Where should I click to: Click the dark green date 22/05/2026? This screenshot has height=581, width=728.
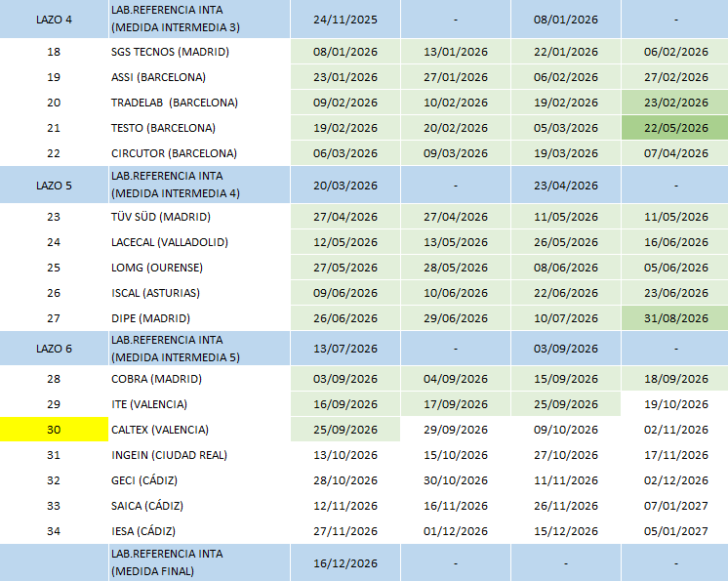click(x=675, y=128)
